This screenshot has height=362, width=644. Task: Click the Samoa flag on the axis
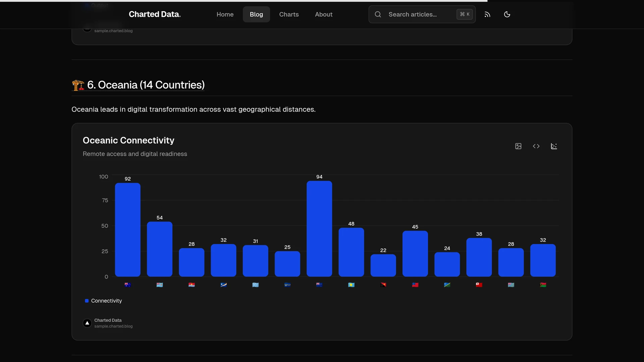tap(415, 285)
